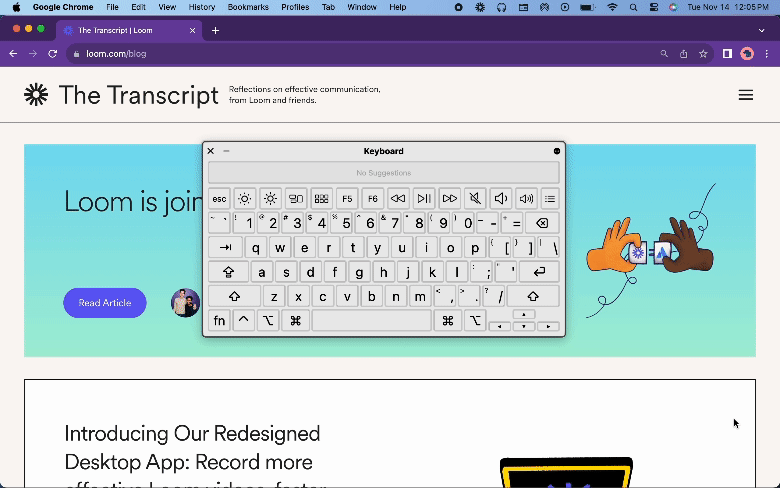Bookmark this page with the star icon

coord(703,54)
